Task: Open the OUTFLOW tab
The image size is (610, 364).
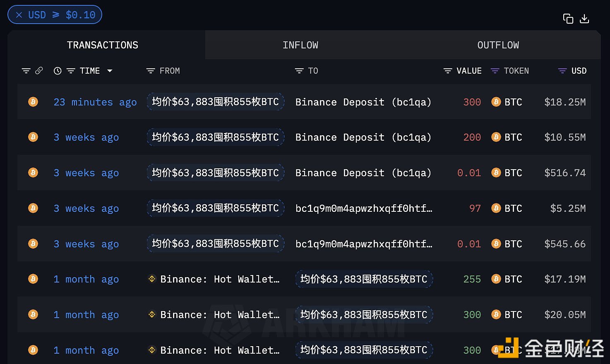Action: pyautogui.click(x=498, y=45)
